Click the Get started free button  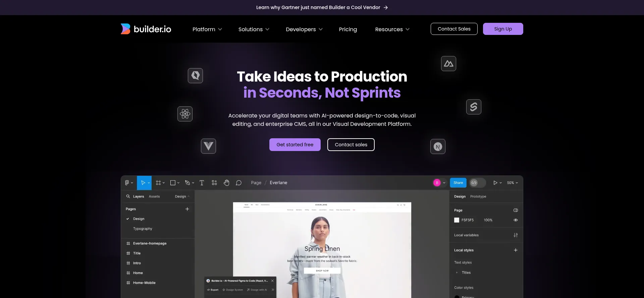click(295, 145)
